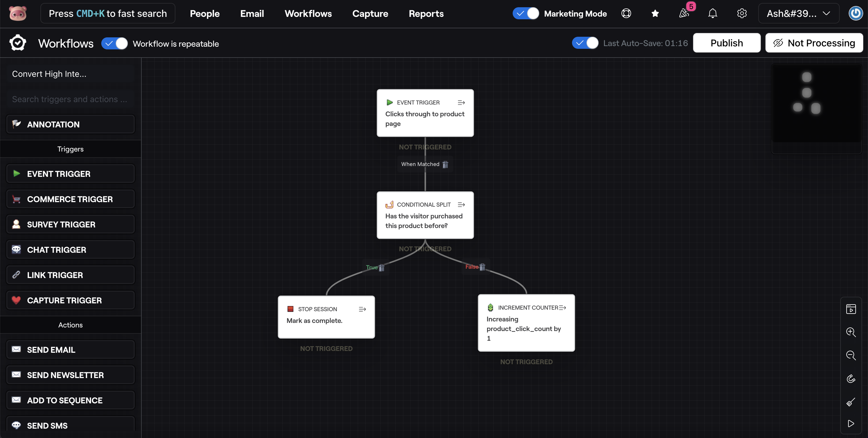Open the notifications bell icon
This screenshot has width=868, height=438.
click(x=712, y=14)
